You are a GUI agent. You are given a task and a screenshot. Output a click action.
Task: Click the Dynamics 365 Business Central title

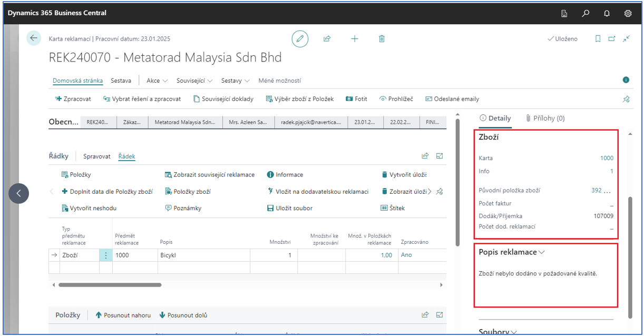57,13
